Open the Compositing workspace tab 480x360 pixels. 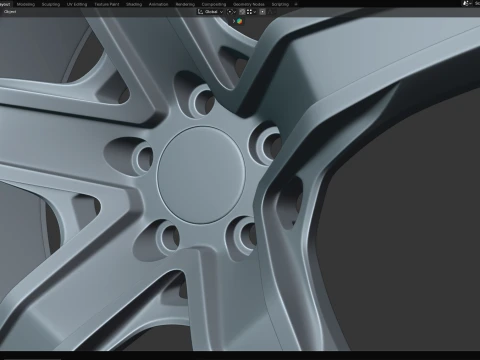(x=214, y=4)
